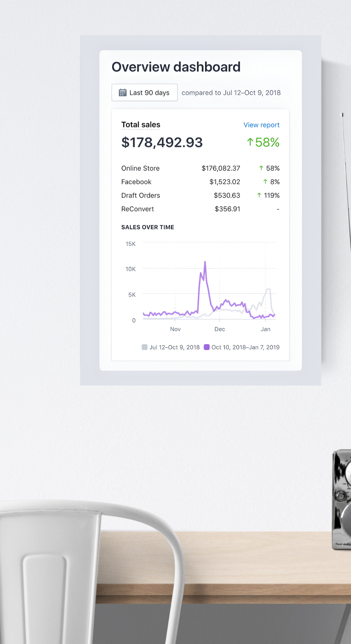The width and height of the screenshot is (351, 644).
Task: Click the up arrow in Online Store row
Action: click(261, 168)
